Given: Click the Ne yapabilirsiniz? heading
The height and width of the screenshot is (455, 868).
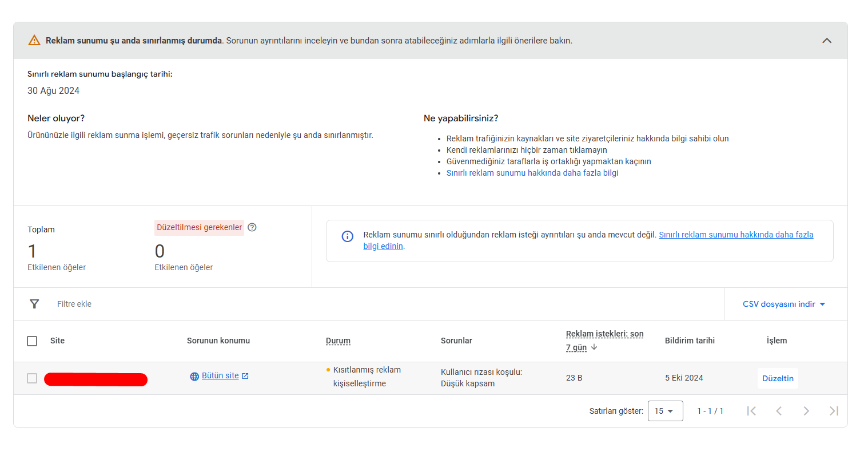Looking at the screenshot, I should coord(461,118).
